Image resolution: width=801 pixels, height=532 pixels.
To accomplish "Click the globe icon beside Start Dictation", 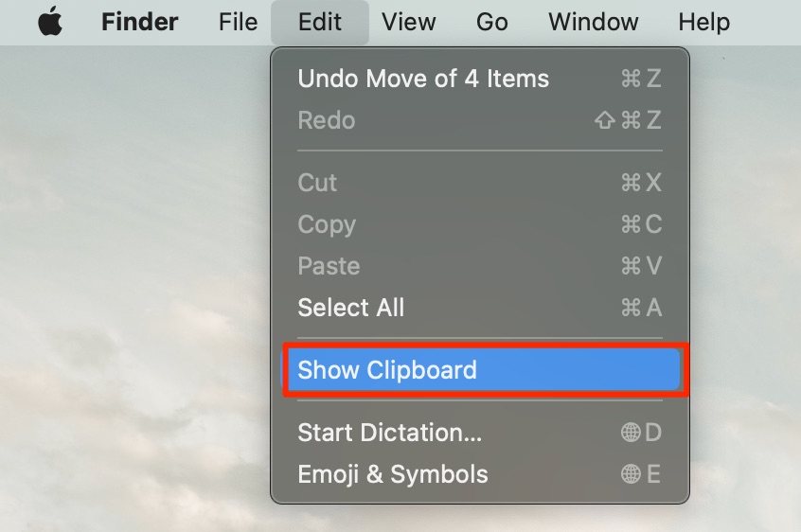I will 631,433.
